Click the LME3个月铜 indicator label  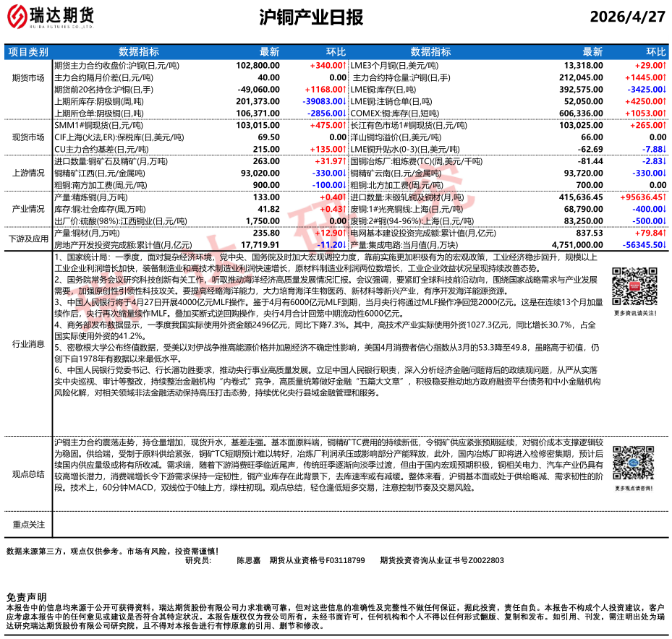(394, 66)
